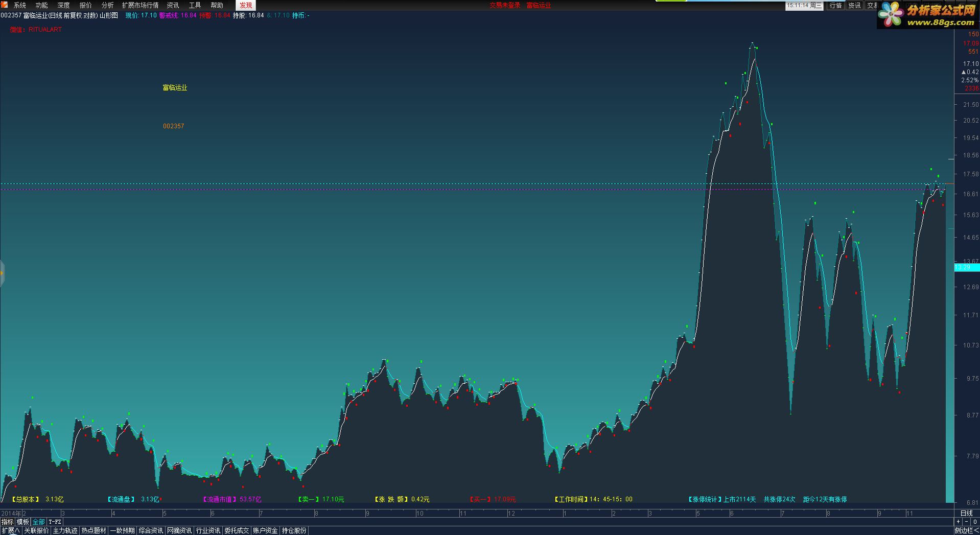
Task: Open the 主力轨迹 tab
Action: pyautogui.click(x=65, y=531)
